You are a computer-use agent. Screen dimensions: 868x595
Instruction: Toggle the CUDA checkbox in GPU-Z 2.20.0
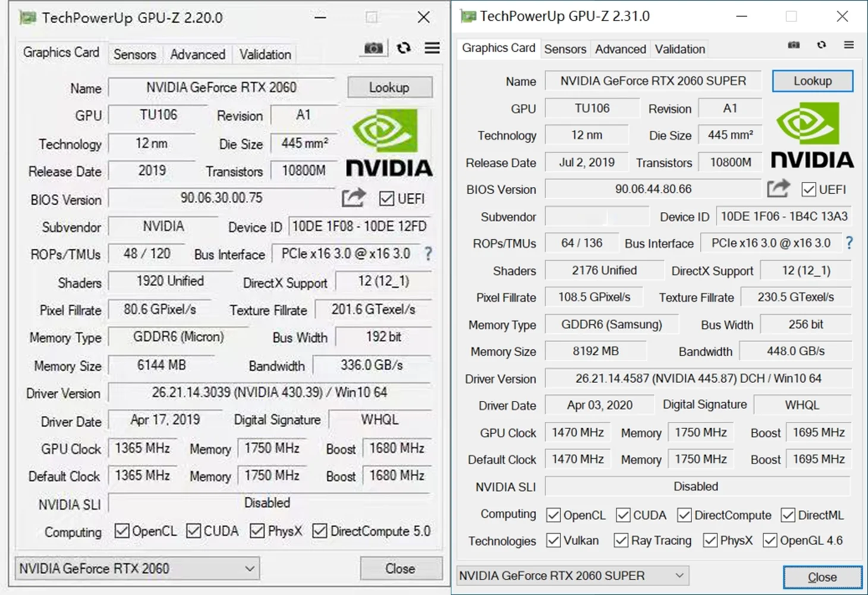tap(194, 530)
